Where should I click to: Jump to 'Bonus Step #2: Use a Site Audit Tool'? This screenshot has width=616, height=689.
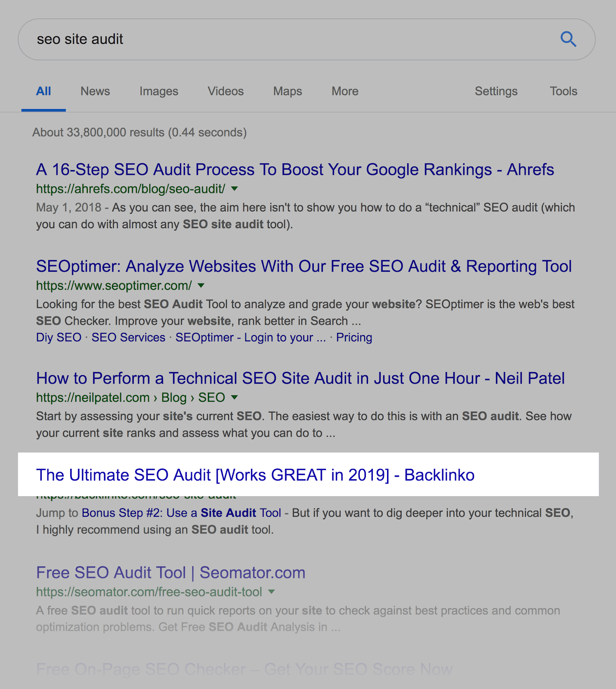coord(181,513)
